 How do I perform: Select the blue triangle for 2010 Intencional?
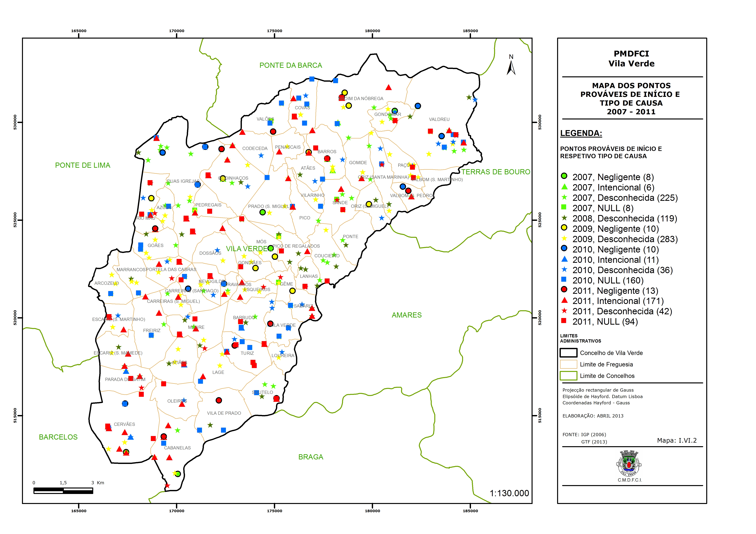tap(564, 259)
